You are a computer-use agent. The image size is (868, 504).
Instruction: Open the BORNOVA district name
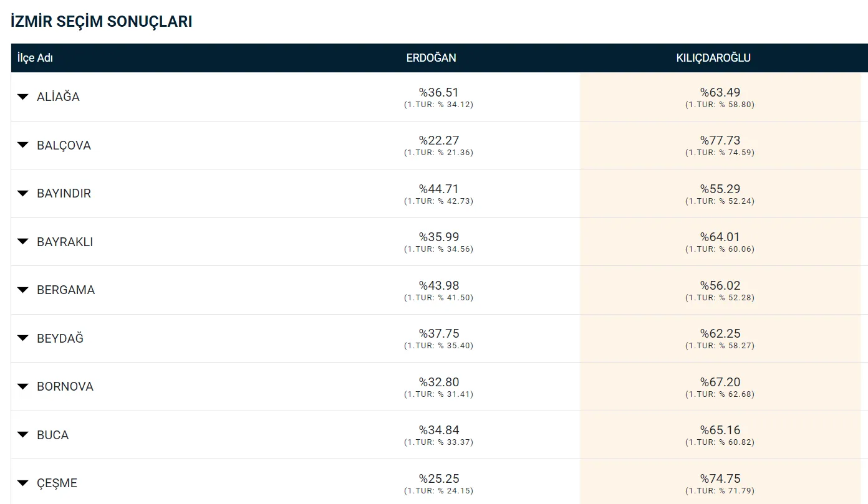pyautogui.click(x=65, y=386)
